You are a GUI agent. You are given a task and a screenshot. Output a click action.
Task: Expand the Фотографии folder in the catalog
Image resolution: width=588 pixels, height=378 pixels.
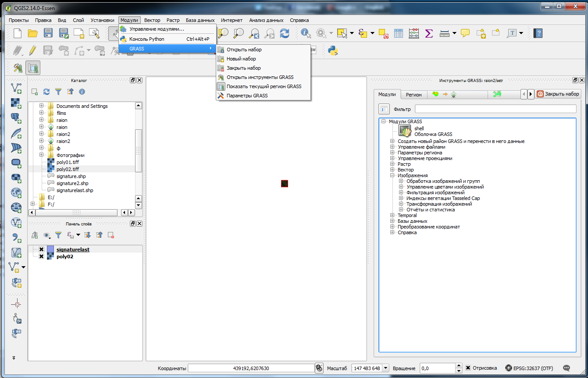tap(42, 155)
